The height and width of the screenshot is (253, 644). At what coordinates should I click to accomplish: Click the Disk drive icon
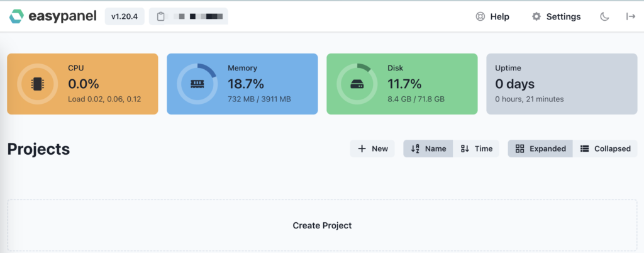(x=357, y=84)
